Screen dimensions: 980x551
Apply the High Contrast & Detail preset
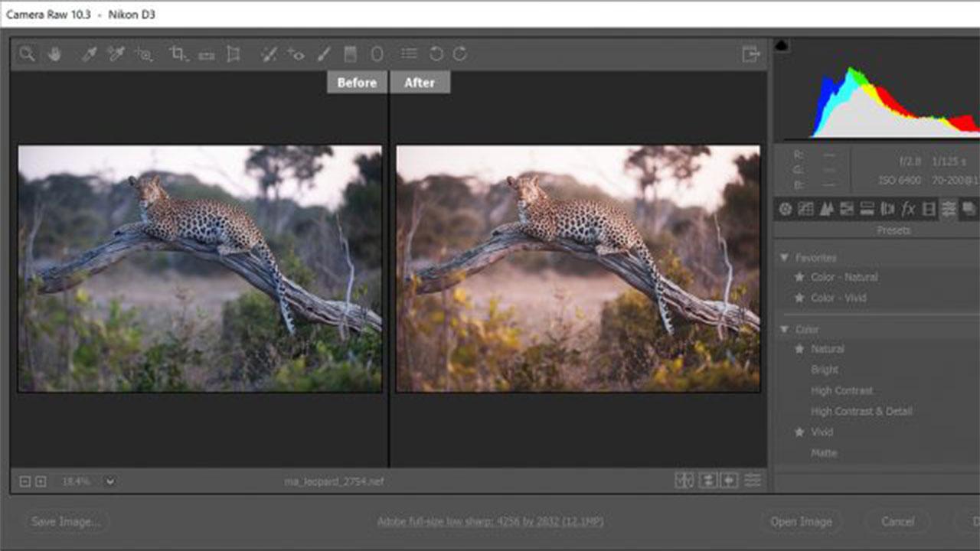pos(861,412)
